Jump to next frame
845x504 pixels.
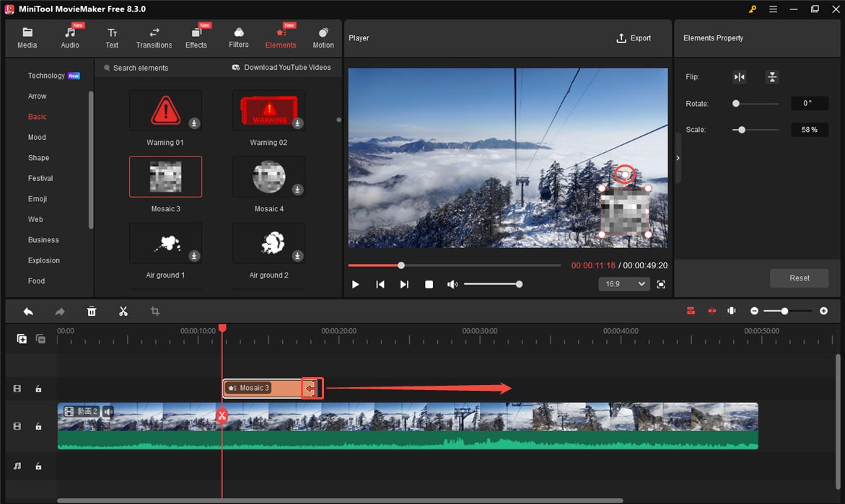(x=404, y=284)
